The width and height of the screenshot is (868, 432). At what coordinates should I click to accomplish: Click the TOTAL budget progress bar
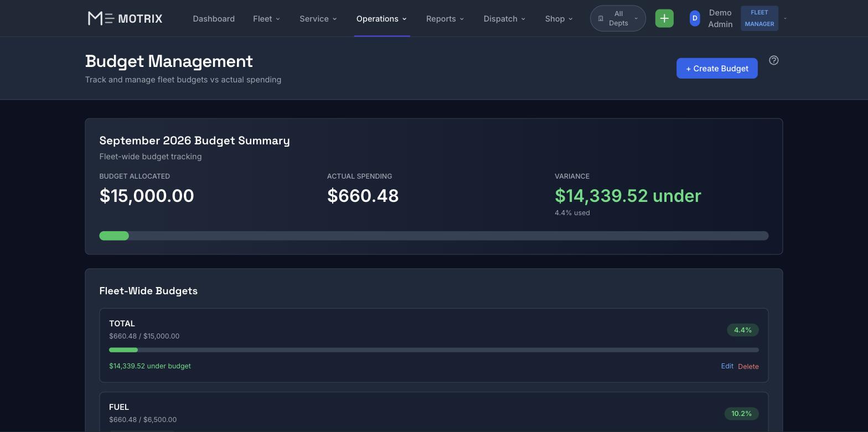click(434, 350)
